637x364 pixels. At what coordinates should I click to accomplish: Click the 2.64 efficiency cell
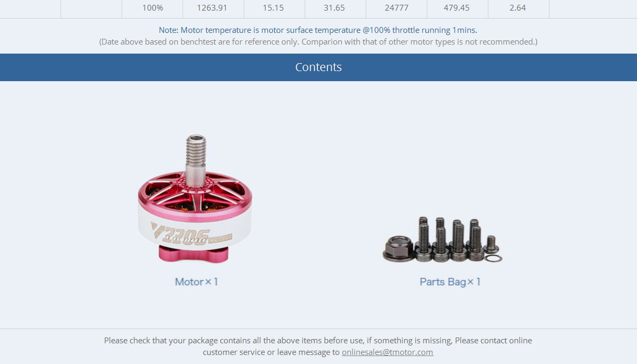point(519,8)
